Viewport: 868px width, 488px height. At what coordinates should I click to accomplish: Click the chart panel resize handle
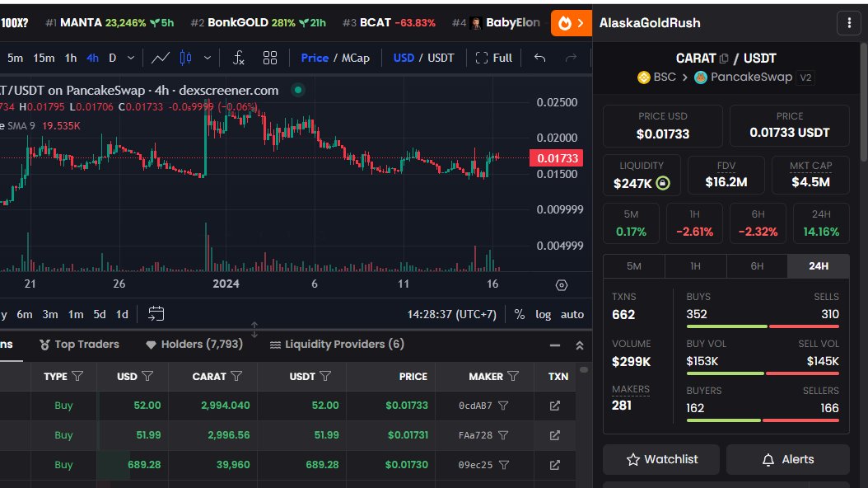point(254,330)
